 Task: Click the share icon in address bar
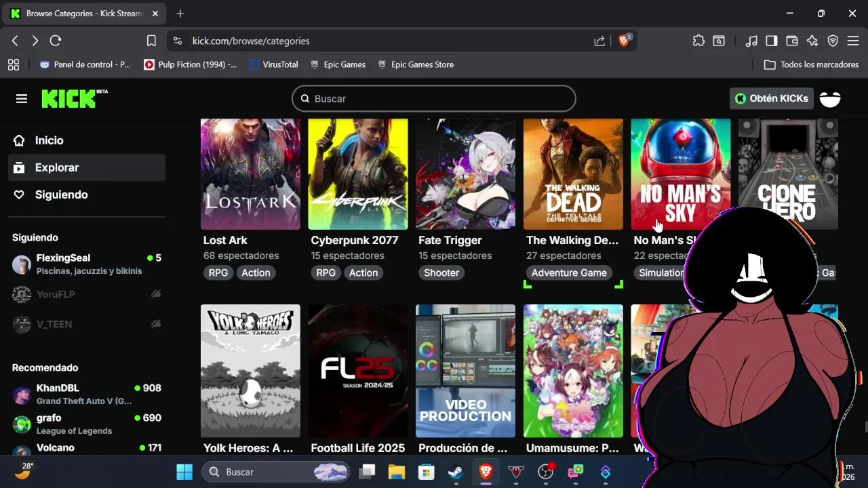tap(599, 41)
